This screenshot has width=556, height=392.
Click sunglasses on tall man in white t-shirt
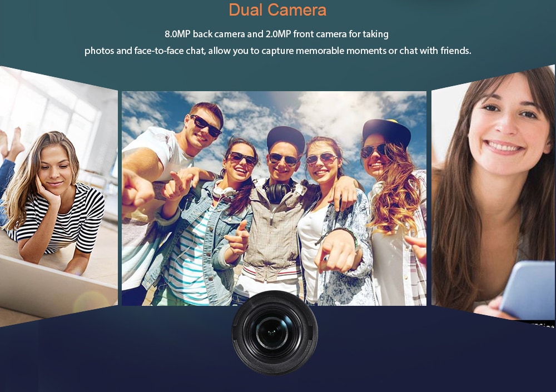pyautogui.click(x=206, y=126)
